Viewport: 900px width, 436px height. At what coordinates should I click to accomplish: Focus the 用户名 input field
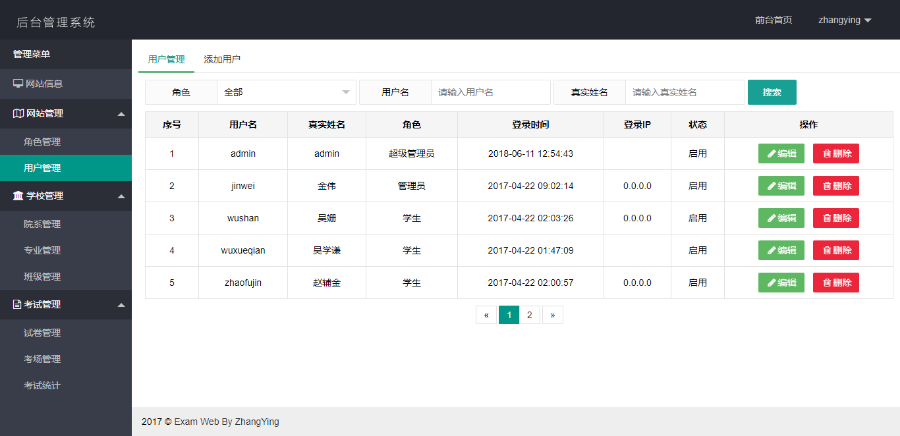tap(491, 92)
